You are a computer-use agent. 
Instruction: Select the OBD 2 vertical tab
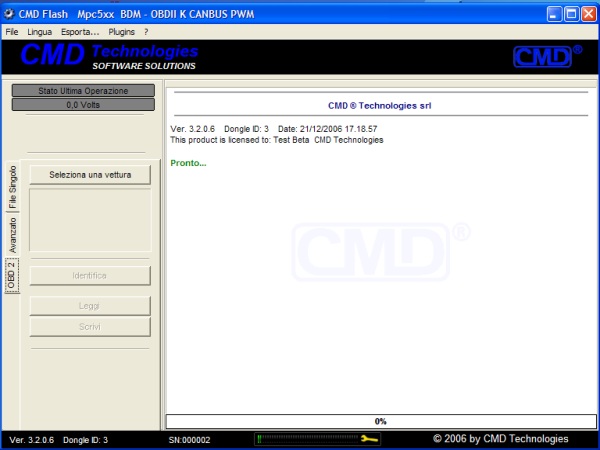pos(12,276)
